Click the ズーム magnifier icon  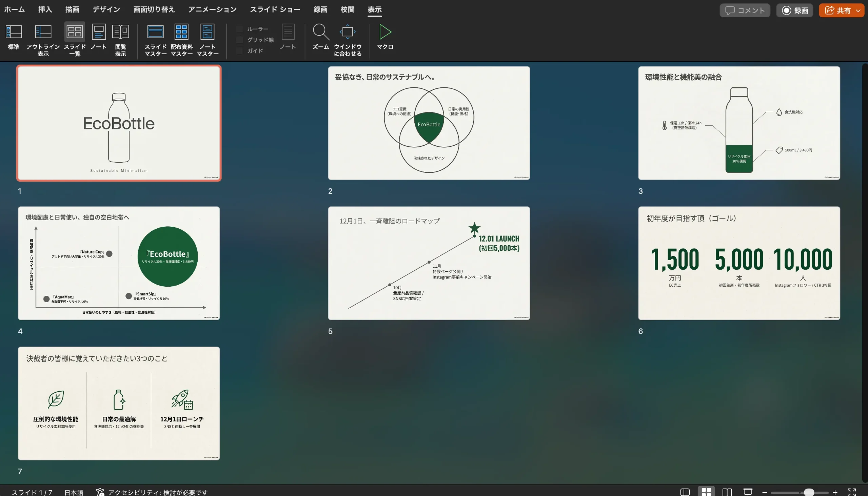pos(321,32)
